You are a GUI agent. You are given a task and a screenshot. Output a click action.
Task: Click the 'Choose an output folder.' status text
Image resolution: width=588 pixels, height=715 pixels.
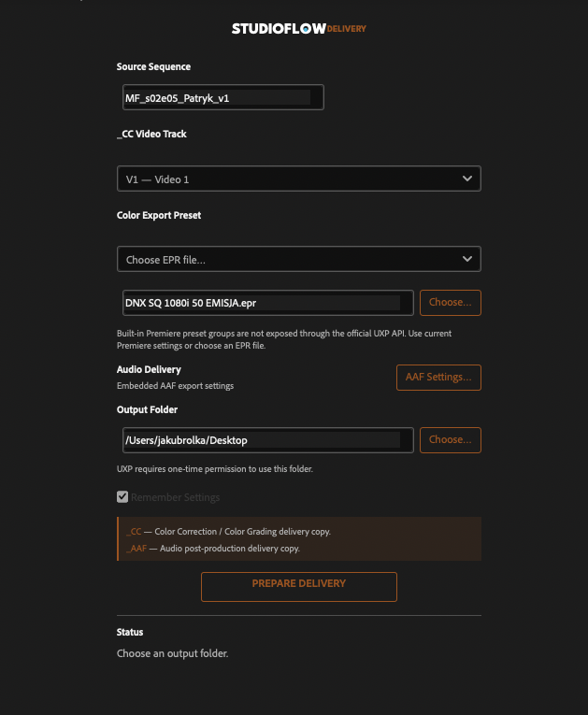click(172, 653)
